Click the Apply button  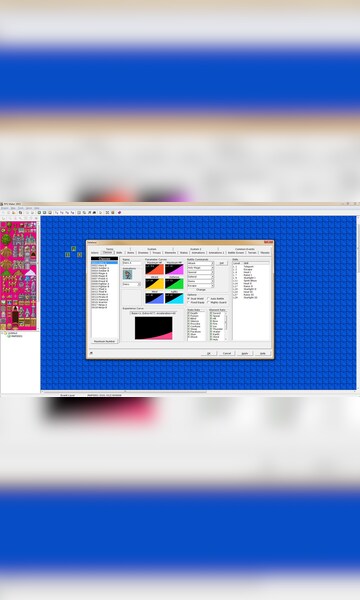pyautogui.click(x=244, y=353)
